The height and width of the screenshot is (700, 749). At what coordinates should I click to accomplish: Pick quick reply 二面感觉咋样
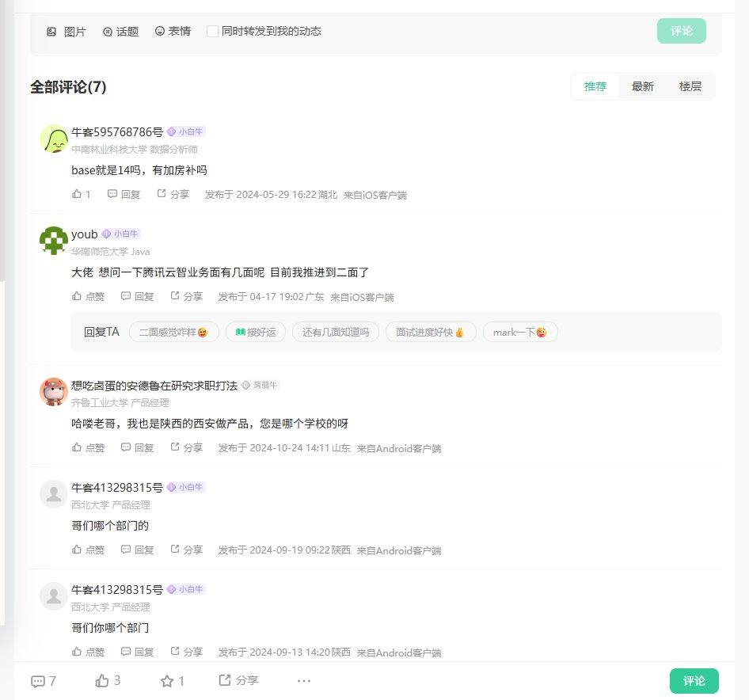pos(174,332)
